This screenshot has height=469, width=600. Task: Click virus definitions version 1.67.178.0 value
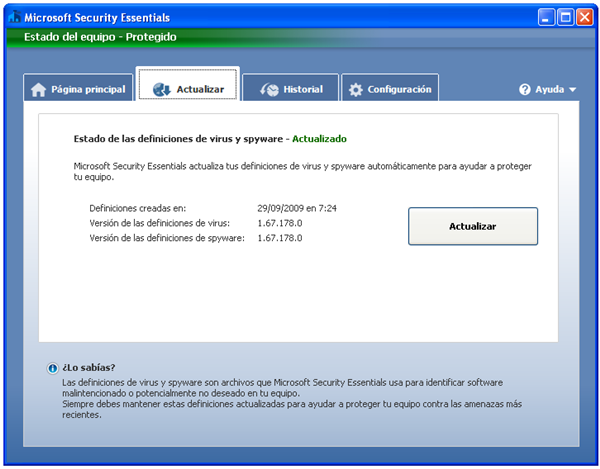pyautogui.click(x=280, y=223)
